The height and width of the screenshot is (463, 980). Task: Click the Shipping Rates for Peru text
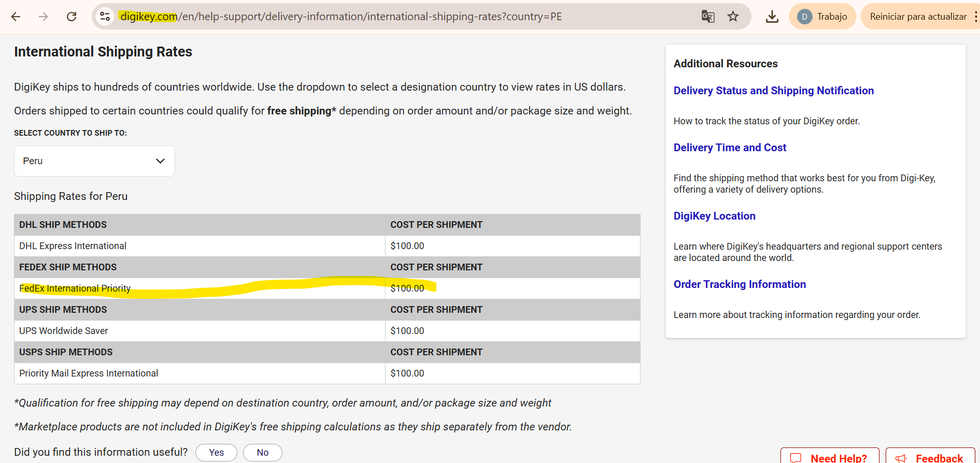click(71, 196)
